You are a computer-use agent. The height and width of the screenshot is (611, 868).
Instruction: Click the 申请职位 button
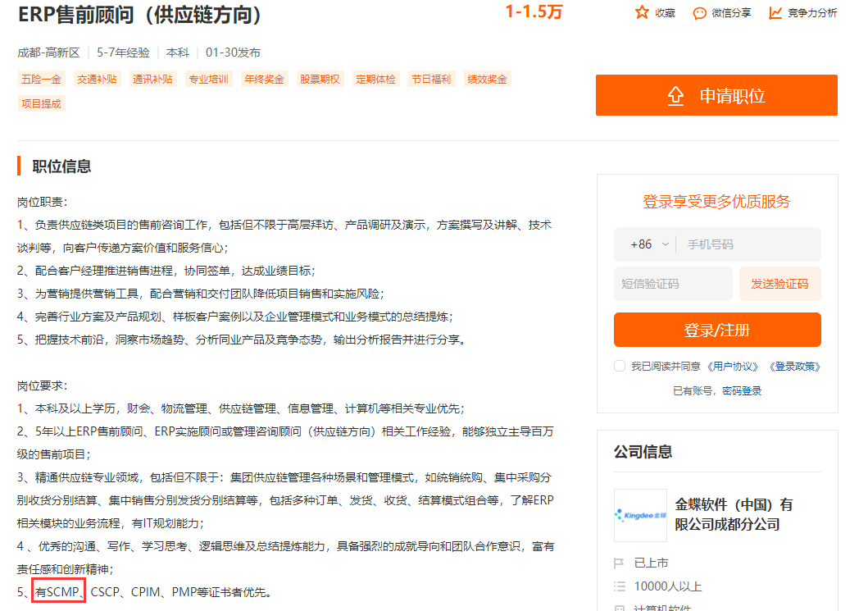coord(716,96)
